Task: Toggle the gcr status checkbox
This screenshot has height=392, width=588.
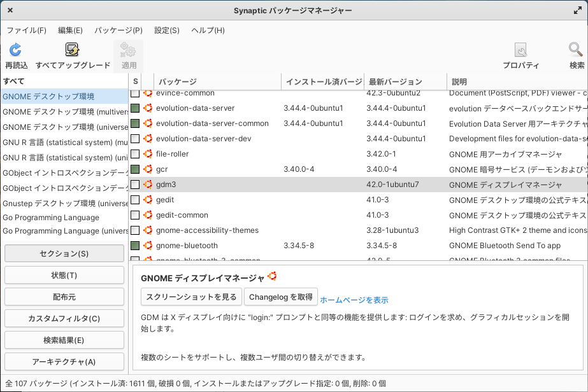Action: click(x=135, y=169)
